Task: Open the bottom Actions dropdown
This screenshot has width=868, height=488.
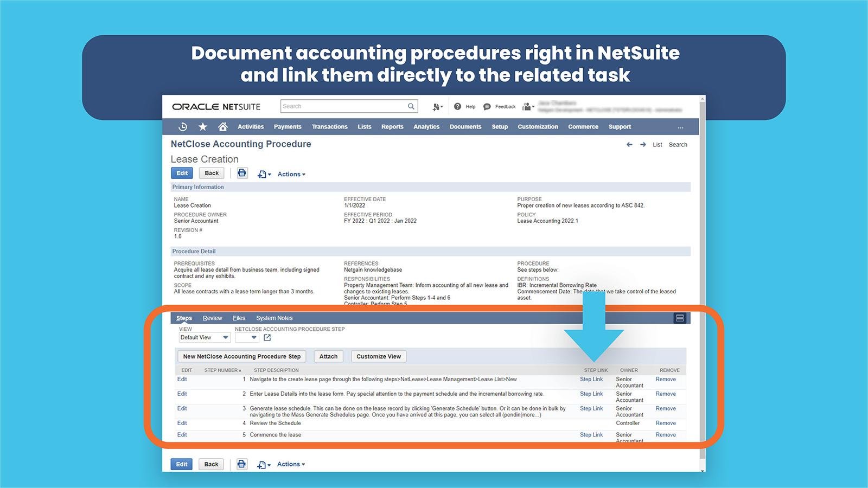Action: tap(291, 464)
